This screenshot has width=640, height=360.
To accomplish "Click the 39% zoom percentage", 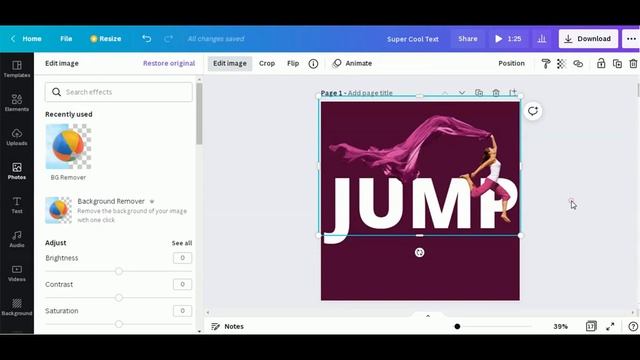I will [x=560, y=326].
